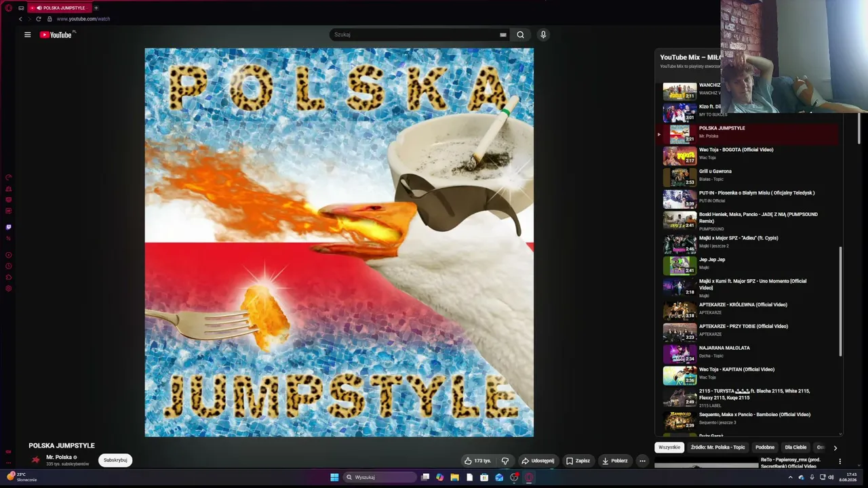Screen dimensions: 868x488
Task: Download the video with Pobierz
Action: point(614,461)
